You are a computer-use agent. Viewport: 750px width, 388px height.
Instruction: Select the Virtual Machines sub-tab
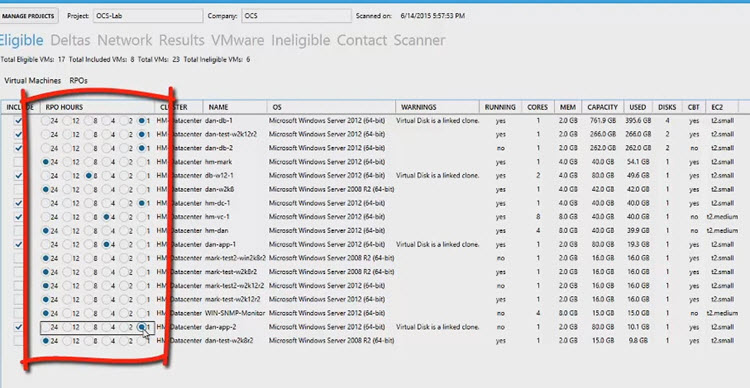[x=33, y=80]
